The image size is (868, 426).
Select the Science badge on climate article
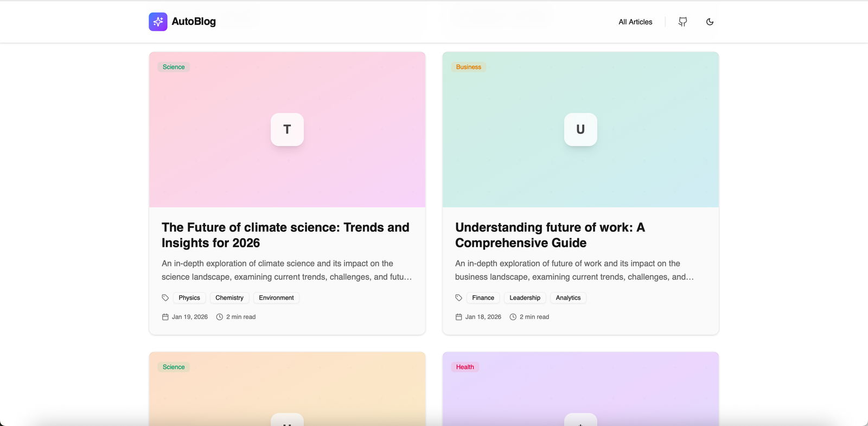[174, 67]
